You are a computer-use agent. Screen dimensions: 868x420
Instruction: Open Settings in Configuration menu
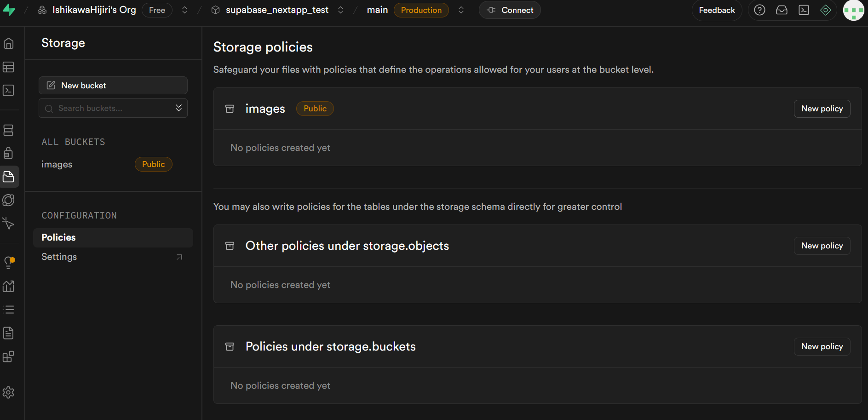[x=113, y=257]
